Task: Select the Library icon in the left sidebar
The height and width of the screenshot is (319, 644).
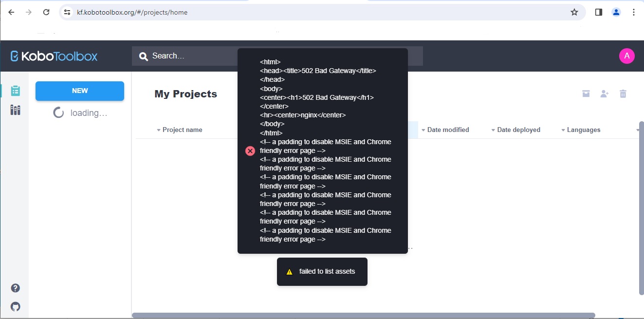Action: click(x=15, y=110)
